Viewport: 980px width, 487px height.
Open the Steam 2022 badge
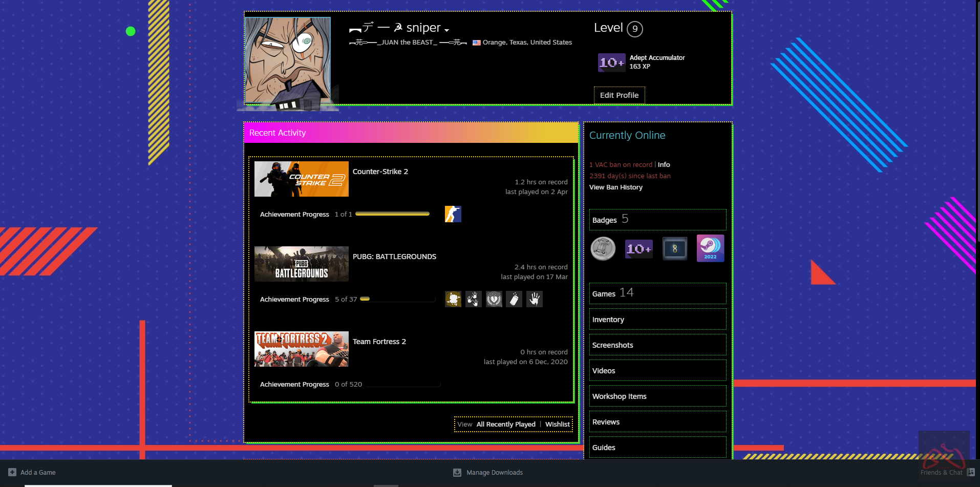click(710, 248)
